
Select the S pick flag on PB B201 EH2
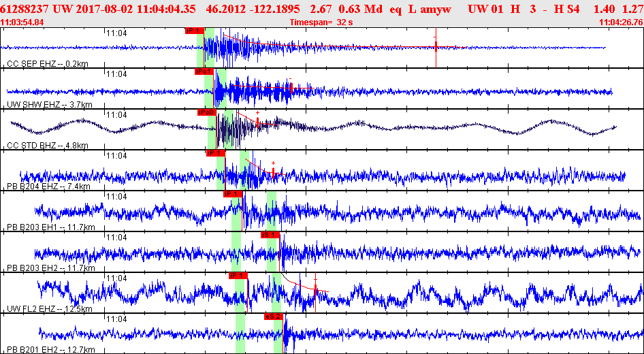(x=273, y=317)
